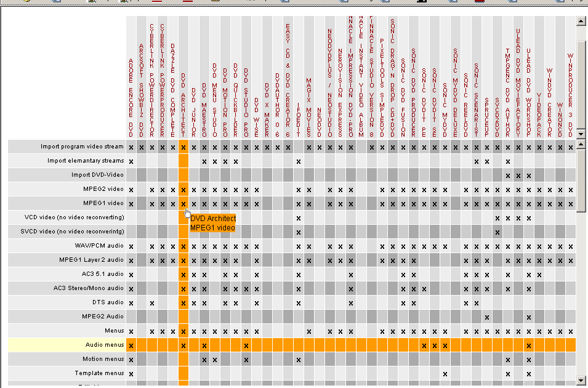Click the 'DTS audio' row label
The width and height of the screenshot is (588, 388).
tap(108, 302)
